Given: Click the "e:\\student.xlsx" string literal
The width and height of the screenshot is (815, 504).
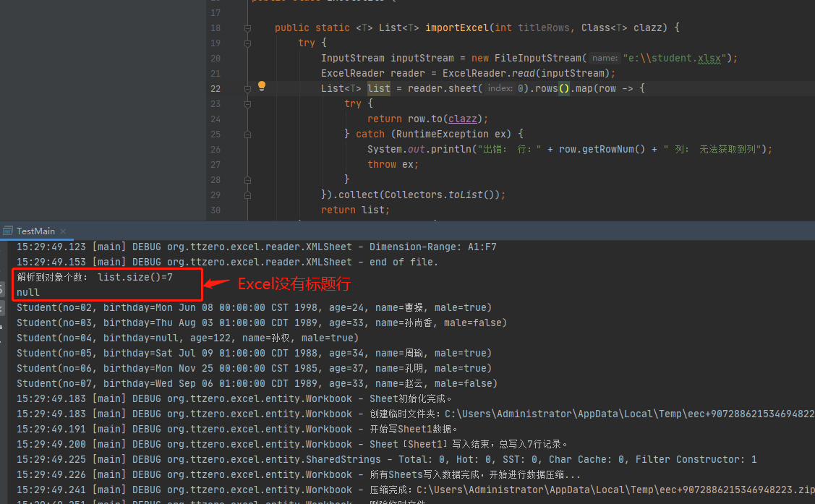Looking at the screenshot, I should [x=675, y=58].
